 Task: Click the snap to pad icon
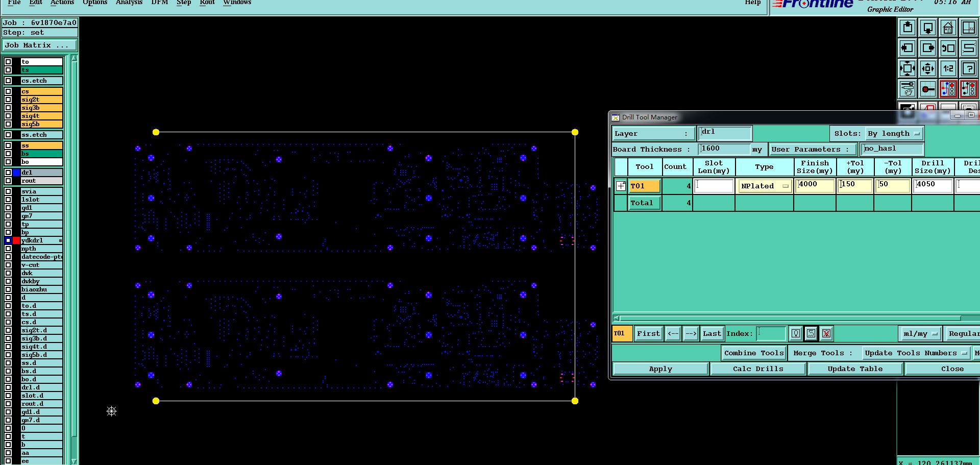coord(928,89)
